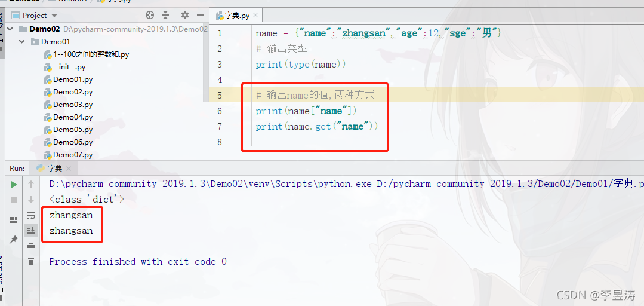Open Project panel settings gear
This screenshot has width=644, height=306.
pos(185,15)
